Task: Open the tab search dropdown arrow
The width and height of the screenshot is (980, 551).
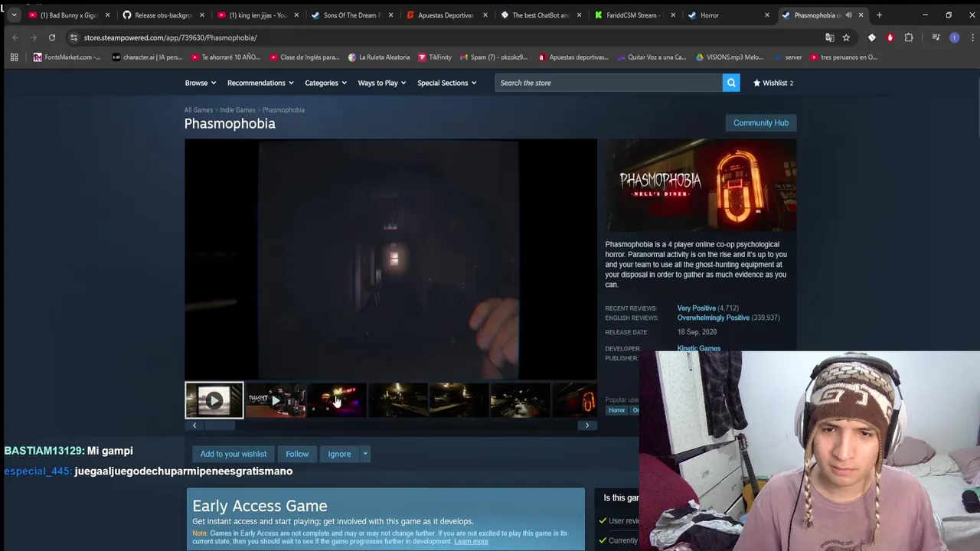Action: coord(14,15)
